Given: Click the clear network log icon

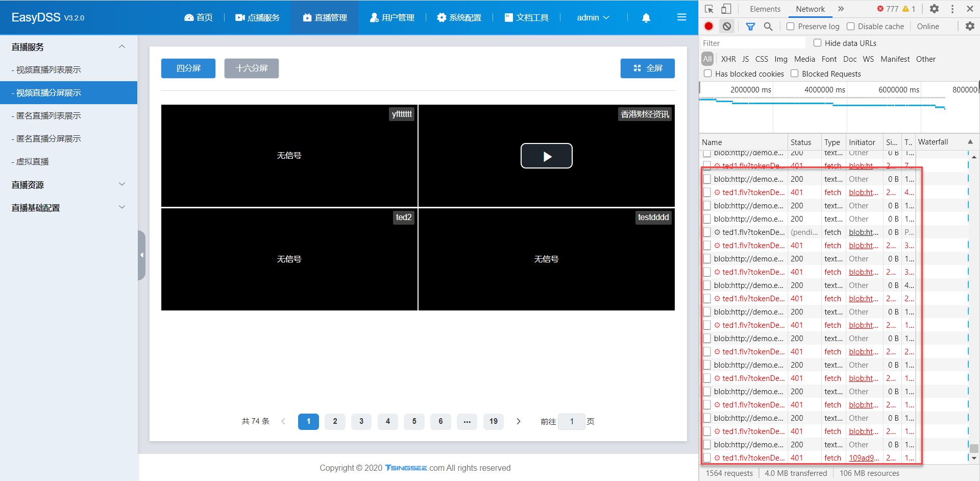Looking at the screenshot, I should click(726, 26).
